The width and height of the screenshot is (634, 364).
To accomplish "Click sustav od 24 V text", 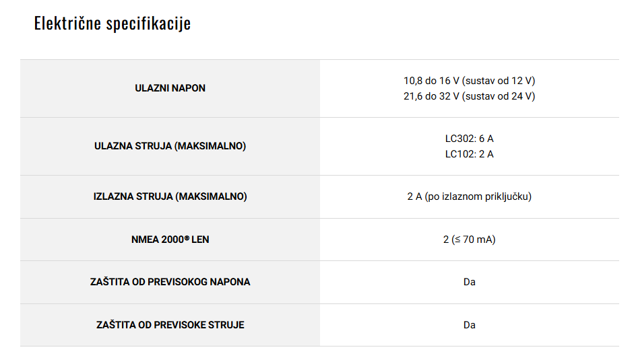I will tap(499, 96).
